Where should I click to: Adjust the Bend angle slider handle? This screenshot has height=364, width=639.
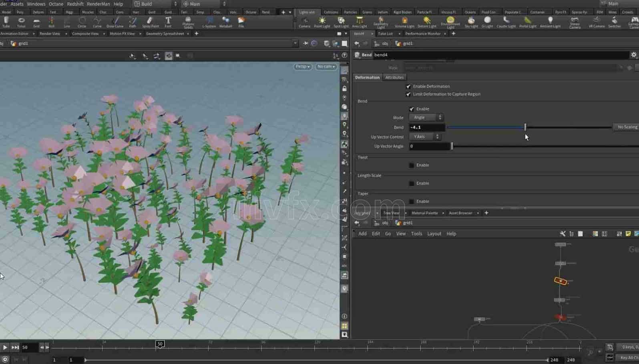pos(525,127)
